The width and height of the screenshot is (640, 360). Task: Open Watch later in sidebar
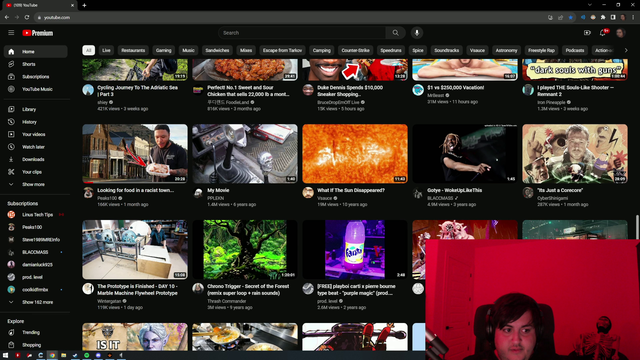pos(36,147)
